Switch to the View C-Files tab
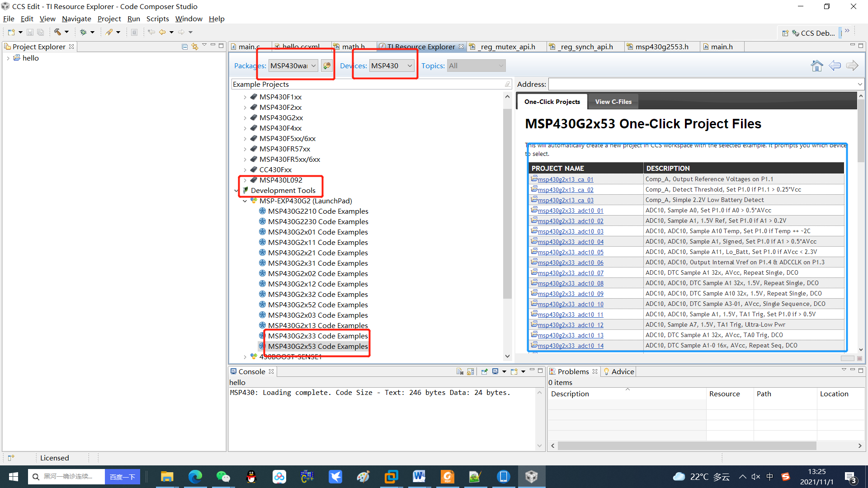This screenshot has height=488, width=868. [613, 102]
